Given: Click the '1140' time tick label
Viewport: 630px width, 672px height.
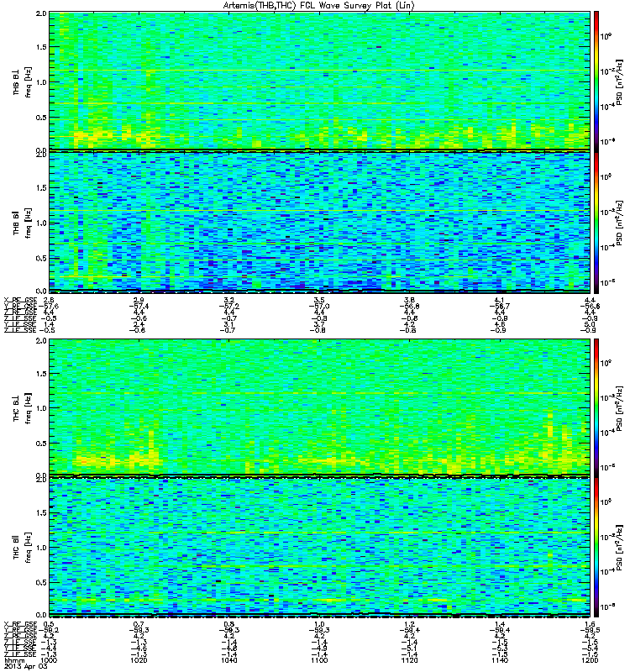Looking at the screenshot, I should click(500, 660).
